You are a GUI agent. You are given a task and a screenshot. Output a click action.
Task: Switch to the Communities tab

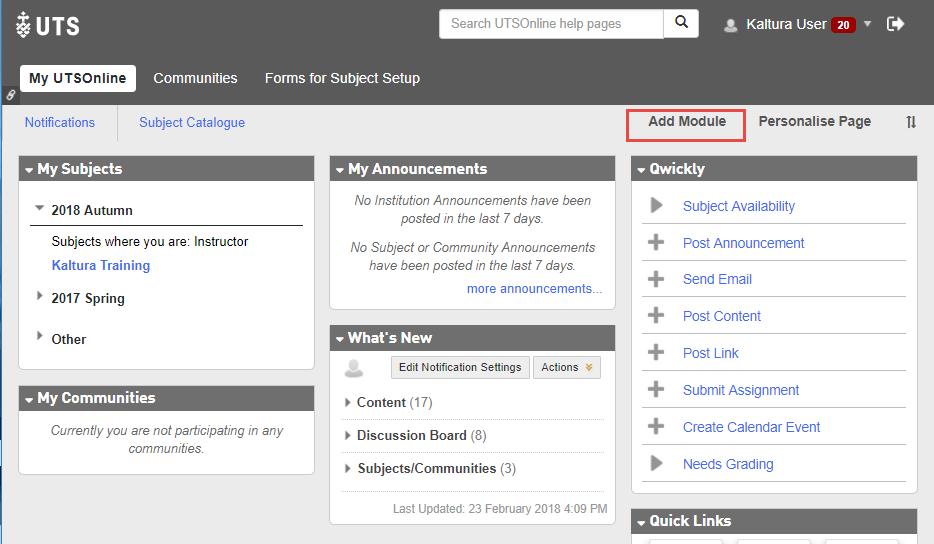click(x=195, y=78)
